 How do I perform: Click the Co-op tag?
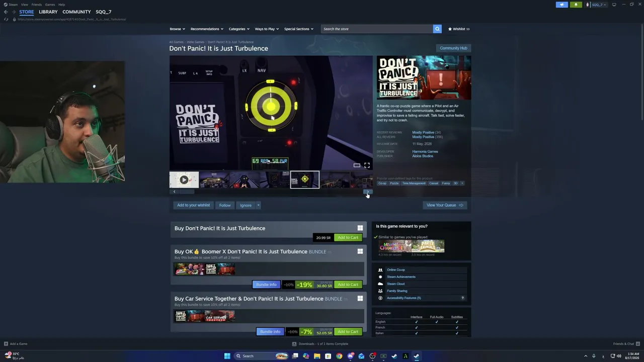[382, 183]
